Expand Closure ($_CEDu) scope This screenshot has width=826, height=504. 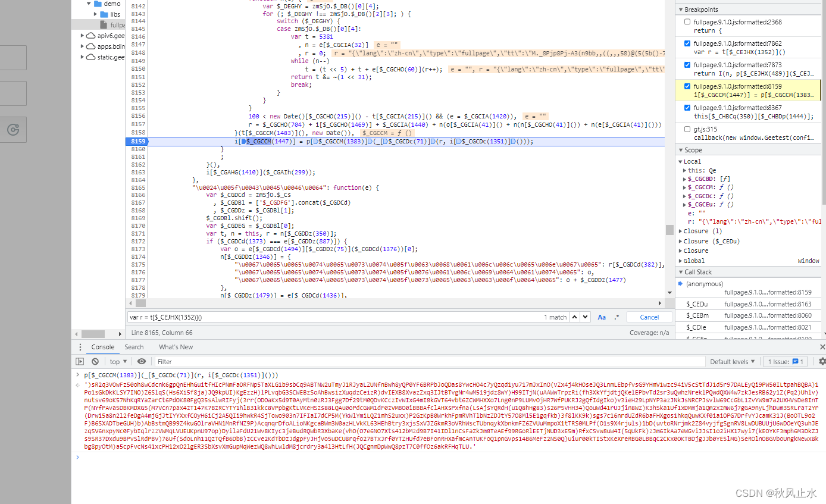coord(681,241)
